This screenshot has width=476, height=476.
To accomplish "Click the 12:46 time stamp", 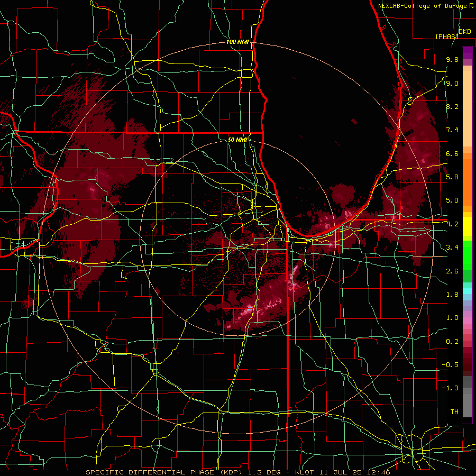I will click(379, 472).
